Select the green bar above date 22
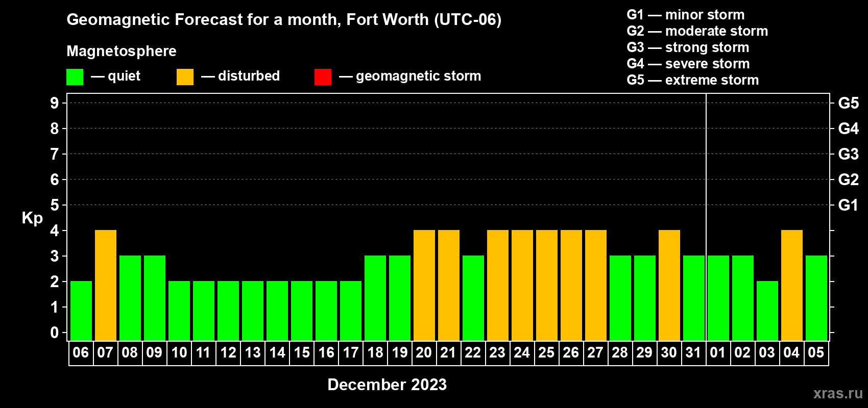 [x=473, y=298]
